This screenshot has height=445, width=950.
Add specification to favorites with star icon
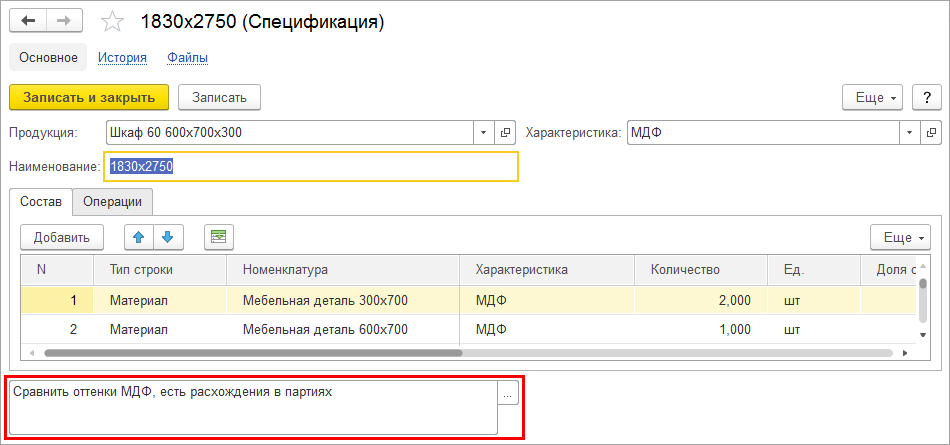(112, 22)
